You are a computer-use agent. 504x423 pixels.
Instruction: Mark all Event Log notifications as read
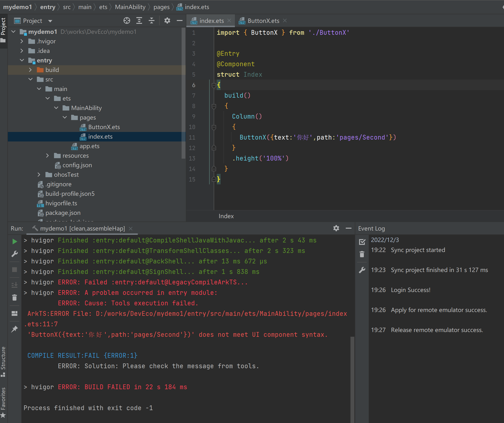[x=362, y=242]
